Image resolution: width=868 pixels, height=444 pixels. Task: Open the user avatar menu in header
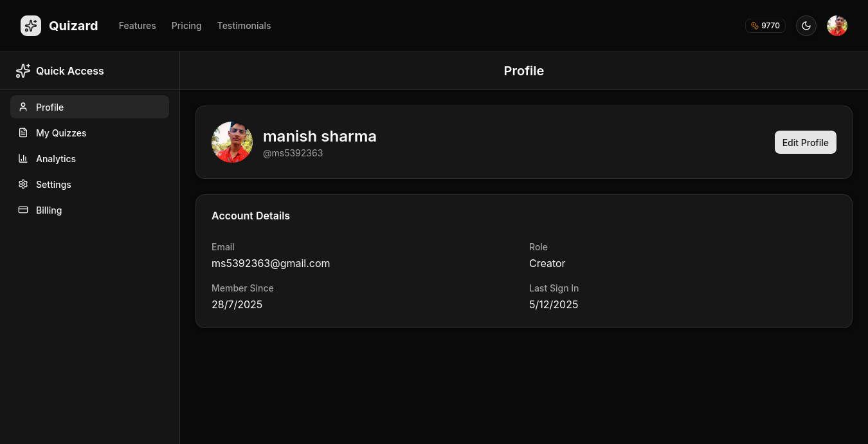click(837, 26)
